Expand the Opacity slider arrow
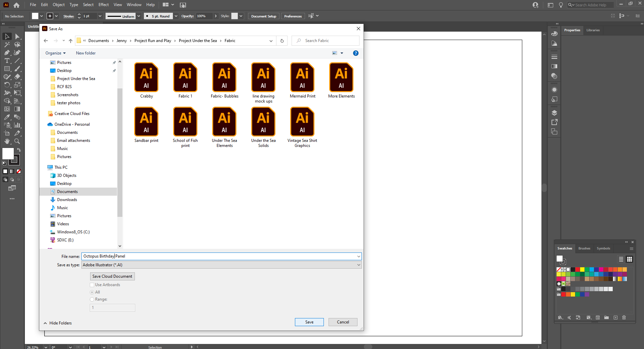The image size is (644, 349). point(216,16)
